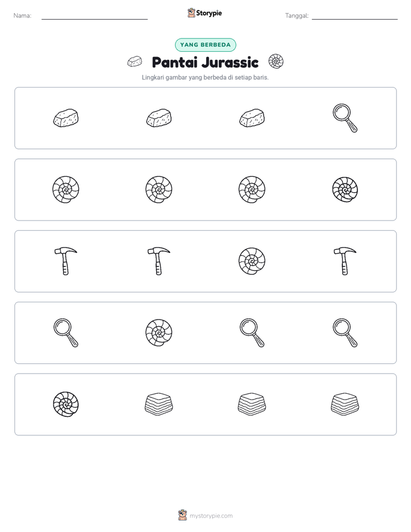Viewport: 411px width, 532px height.
Task: Click the Storypie logo at top
Action: [x=205, y=13]
